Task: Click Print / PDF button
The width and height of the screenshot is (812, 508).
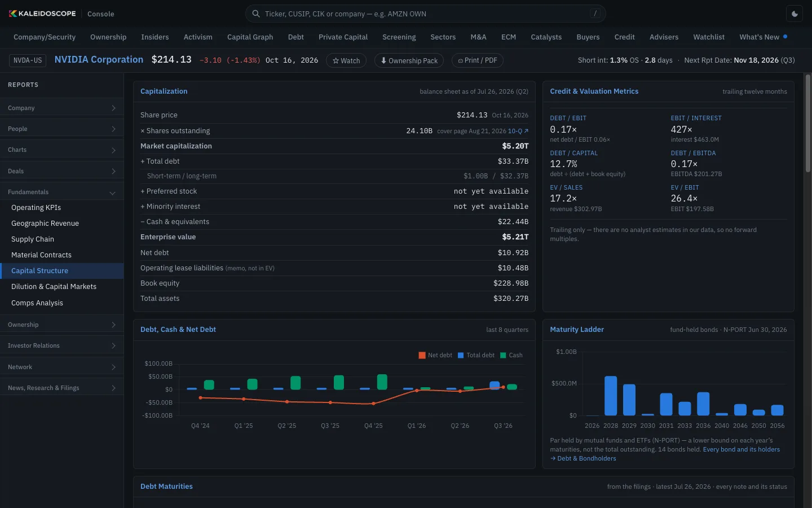Action: (478, 60)
